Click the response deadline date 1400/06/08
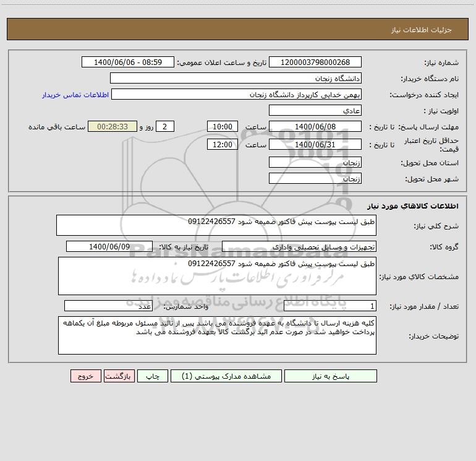Screen dimensions: 476x461 [x=315, y=126]
